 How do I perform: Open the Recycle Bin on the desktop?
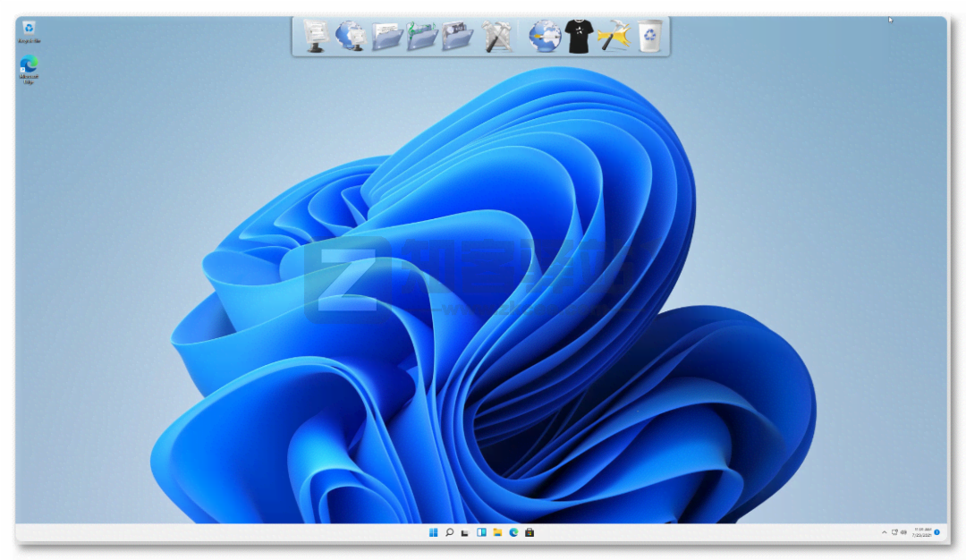tap(30, 29)
